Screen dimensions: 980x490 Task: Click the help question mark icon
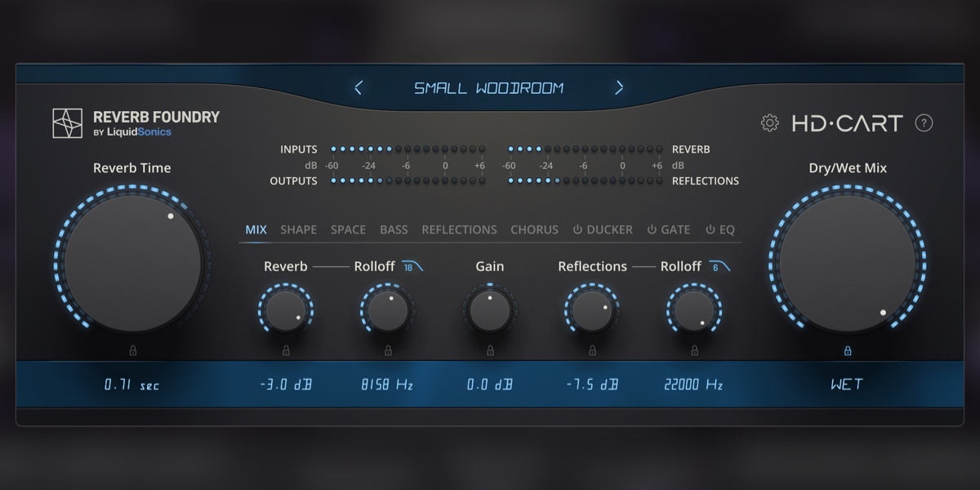pos(924,123)
